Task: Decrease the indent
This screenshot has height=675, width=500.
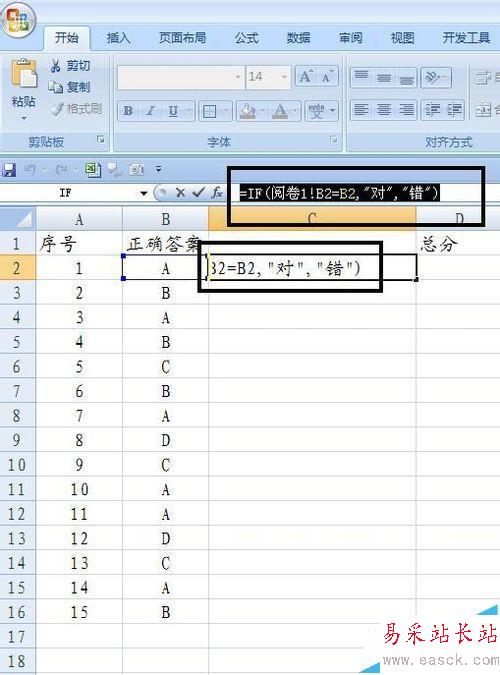Action: point(432,109)
